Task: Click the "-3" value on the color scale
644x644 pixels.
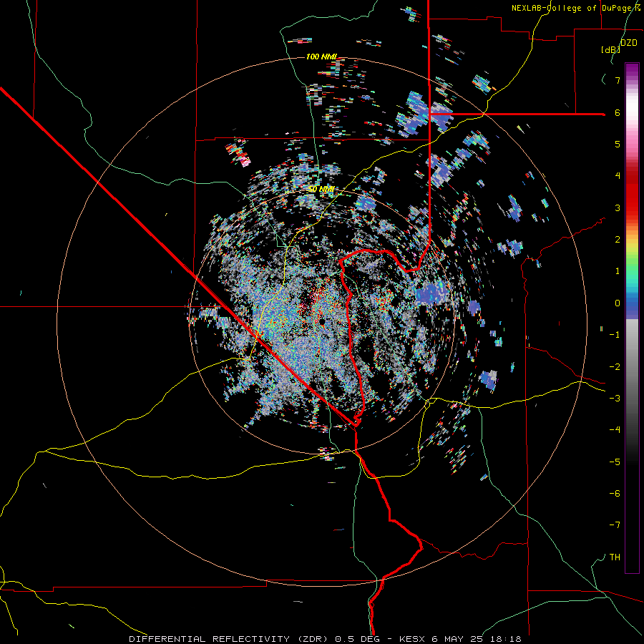Action: coord(615,399)
